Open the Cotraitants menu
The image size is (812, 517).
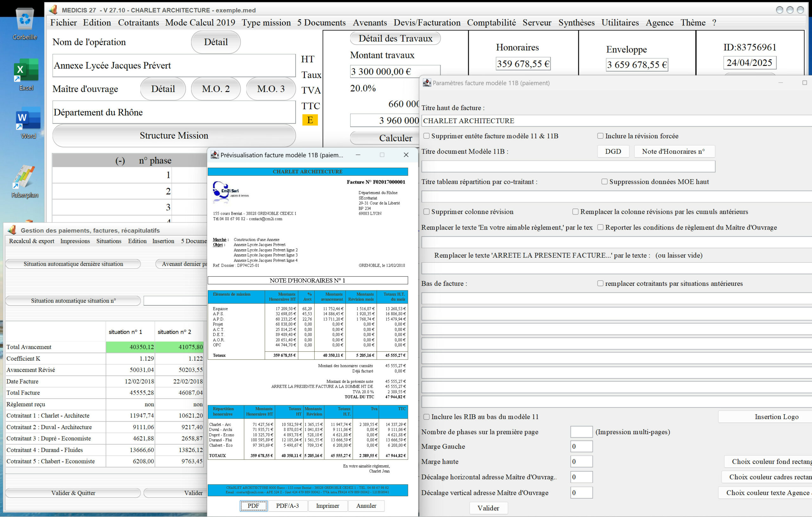[x=138, y=23]
